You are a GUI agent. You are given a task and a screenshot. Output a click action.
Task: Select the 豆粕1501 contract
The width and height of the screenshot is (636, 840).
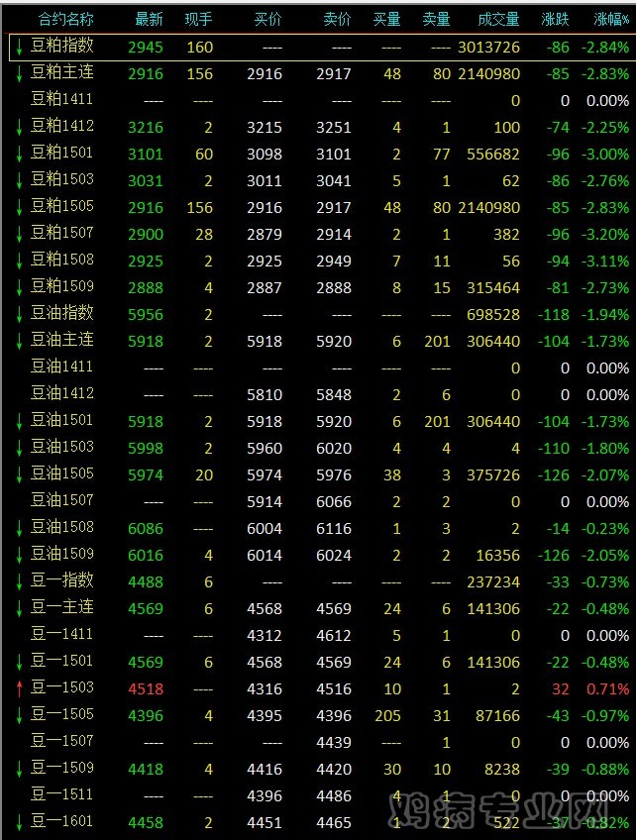(61, 154)
